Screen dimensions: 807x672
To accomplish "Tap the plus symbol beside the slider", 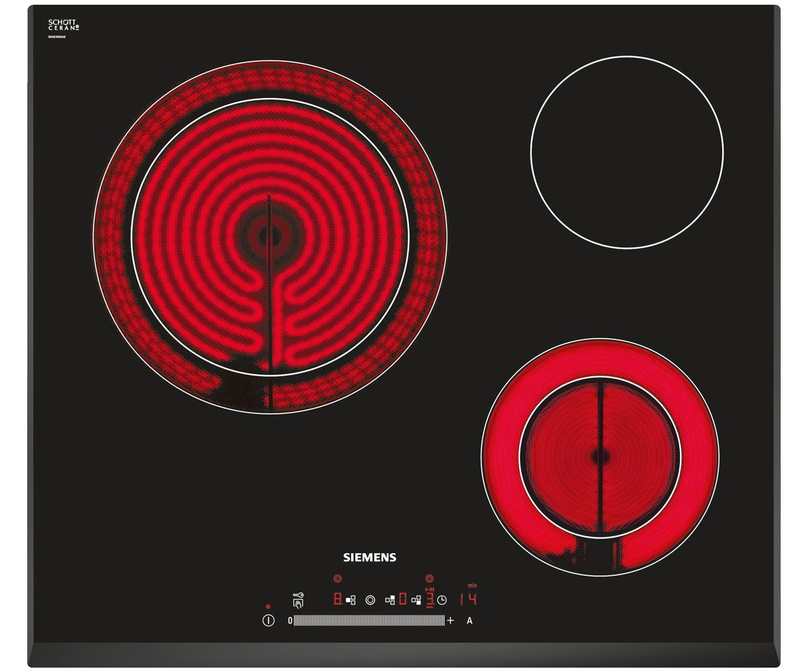I will (x=451, y=620).
